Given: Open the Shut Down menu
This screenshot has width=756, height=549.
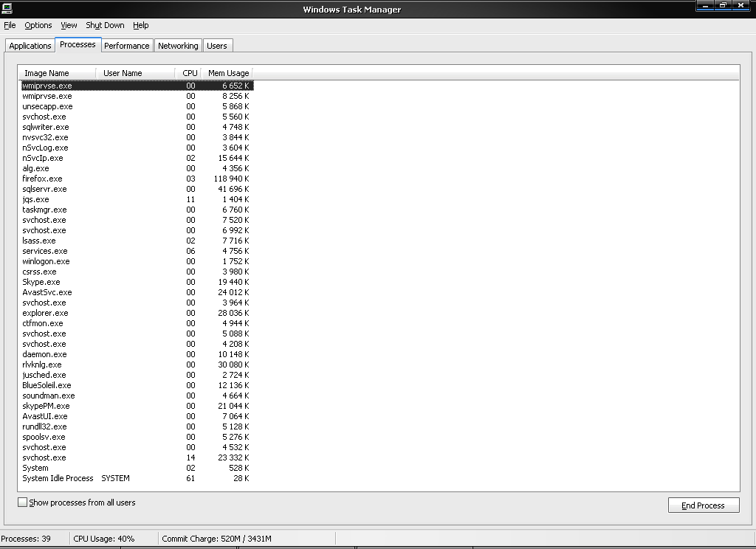Looking at the screenshot, I should point(105,25).
